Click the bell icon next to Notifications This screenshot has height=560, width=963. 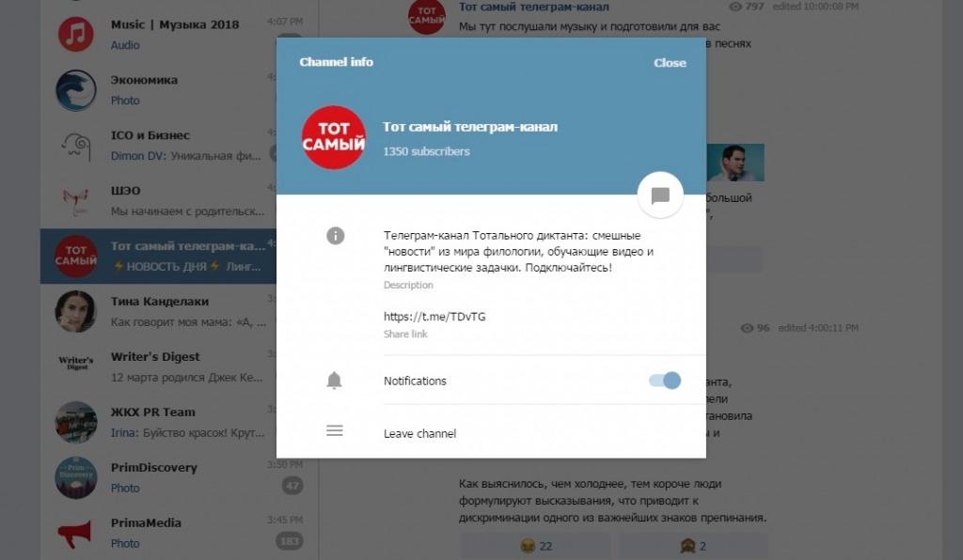[x=334, y=381]
